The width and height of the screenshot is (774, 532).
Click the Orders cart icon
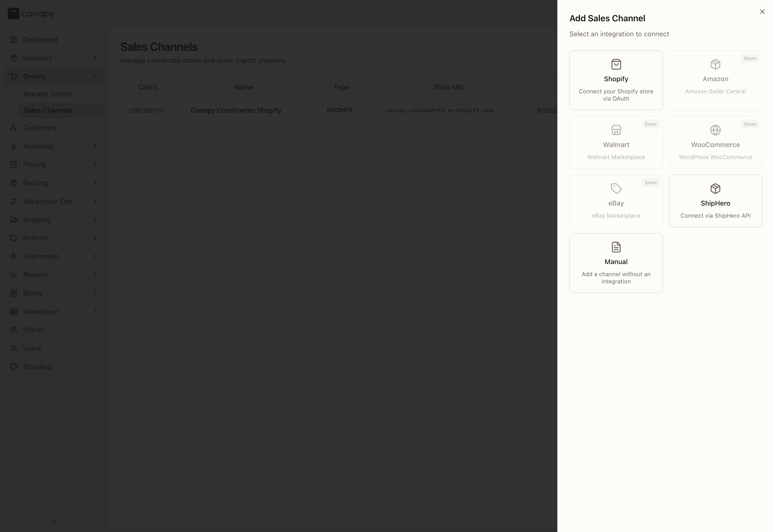click(13, 76)
